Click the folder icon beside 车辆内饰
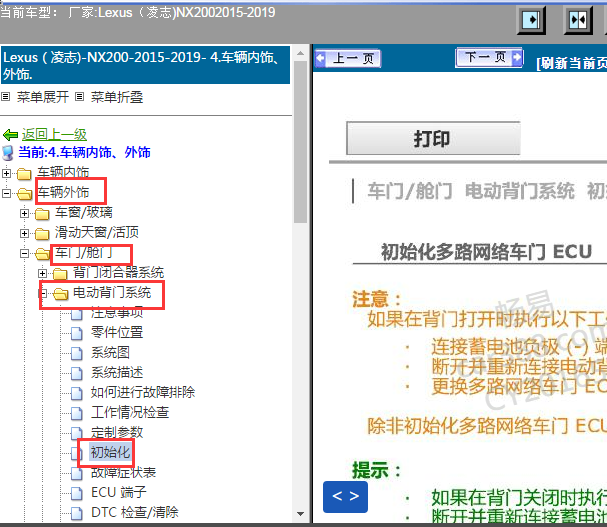The image size is (607, 527). point(24,174)
